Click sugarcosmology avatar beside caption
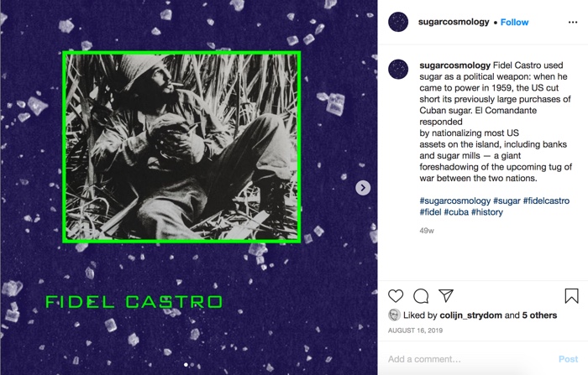The width and height of the screenshot is (588, 375). point(398,69)
